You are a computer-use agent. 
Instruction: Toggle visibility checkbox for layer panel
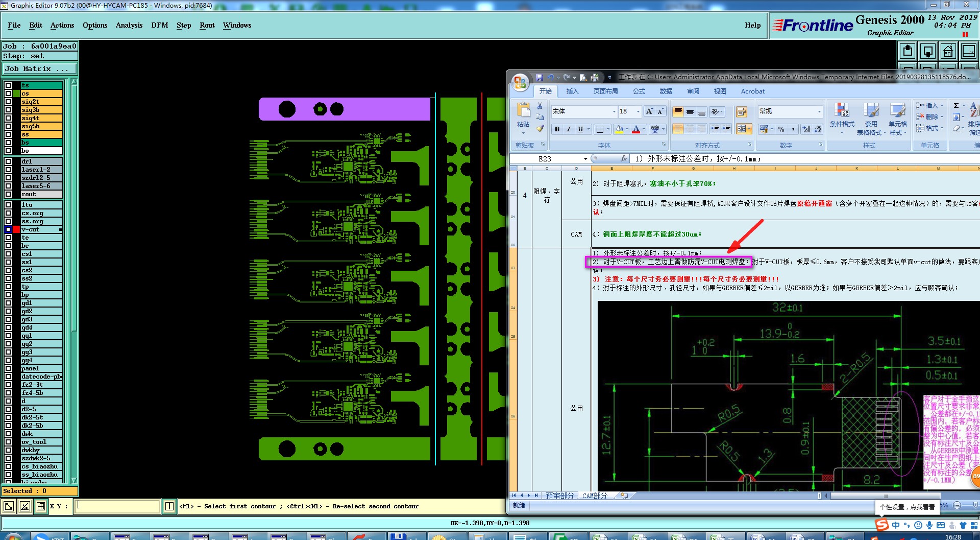(8, 368)
